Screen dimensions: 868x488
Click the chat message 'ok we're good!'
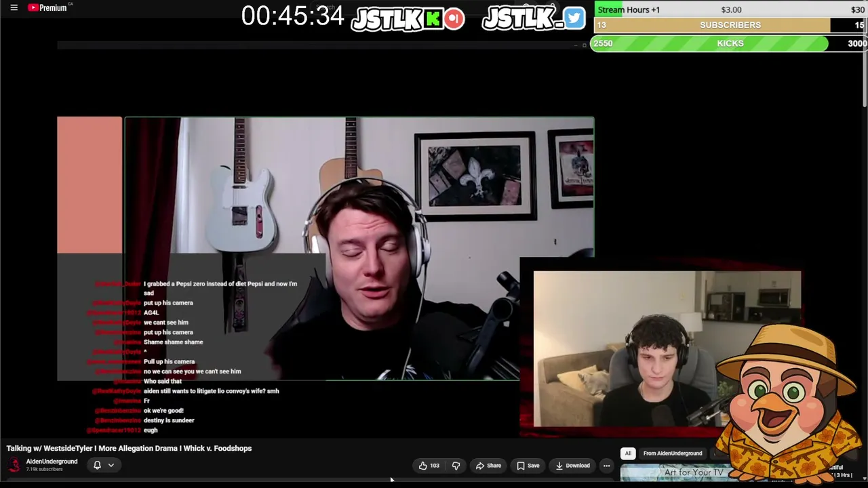click(163, 411)
